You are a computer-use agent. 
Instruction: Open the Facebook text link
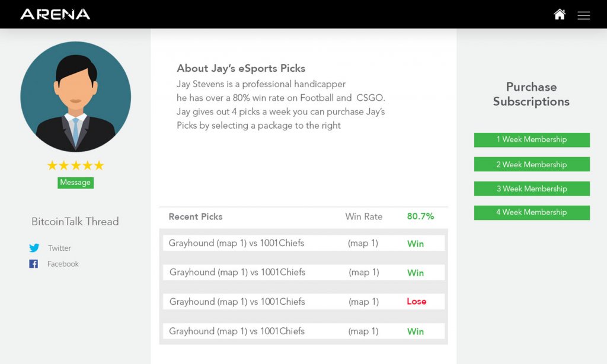tap(63, 264)
